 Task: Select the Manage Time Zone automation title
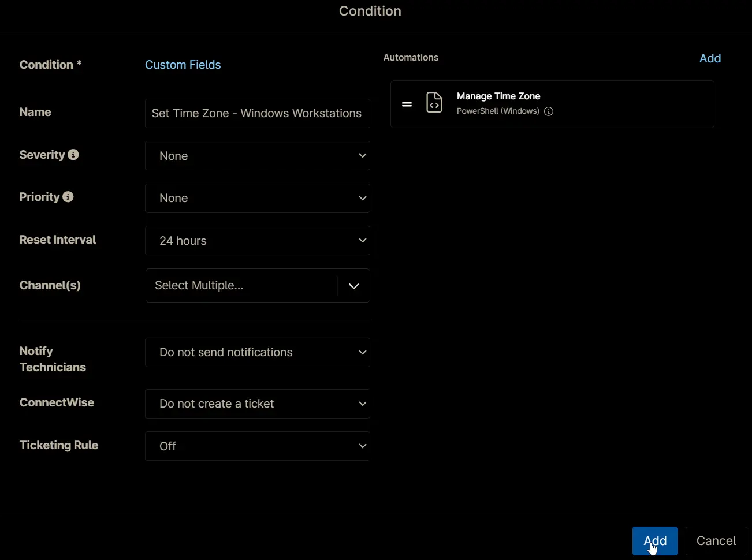tap(498, 96)
